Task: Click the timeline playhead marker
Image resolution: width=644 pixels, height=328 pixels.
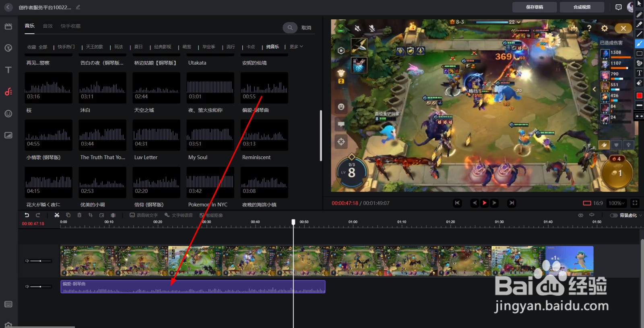Action: coord(293,222)
